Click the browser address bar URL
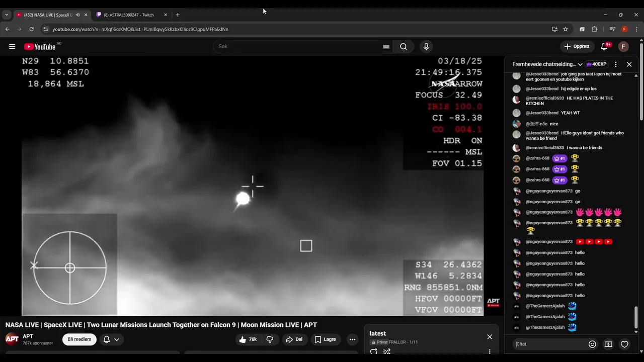The width and height of the screenshot is (644, 362). (x=140, y=29)
